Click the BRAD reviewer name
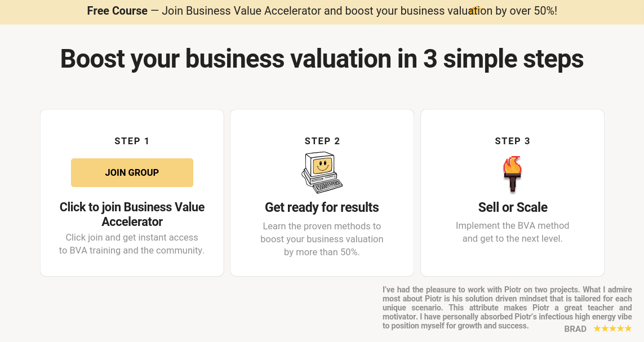 [x=575, y=329]
